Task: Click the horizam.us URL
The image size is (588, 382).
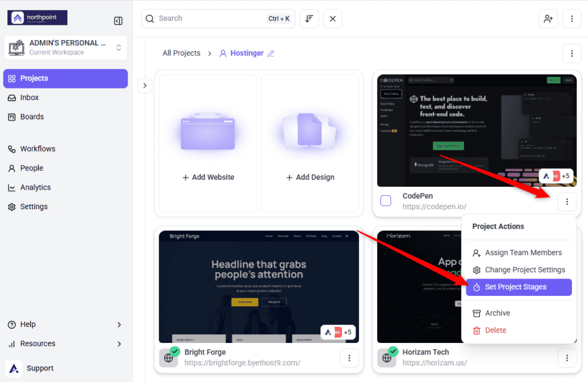Action: (x=435, y=363)
